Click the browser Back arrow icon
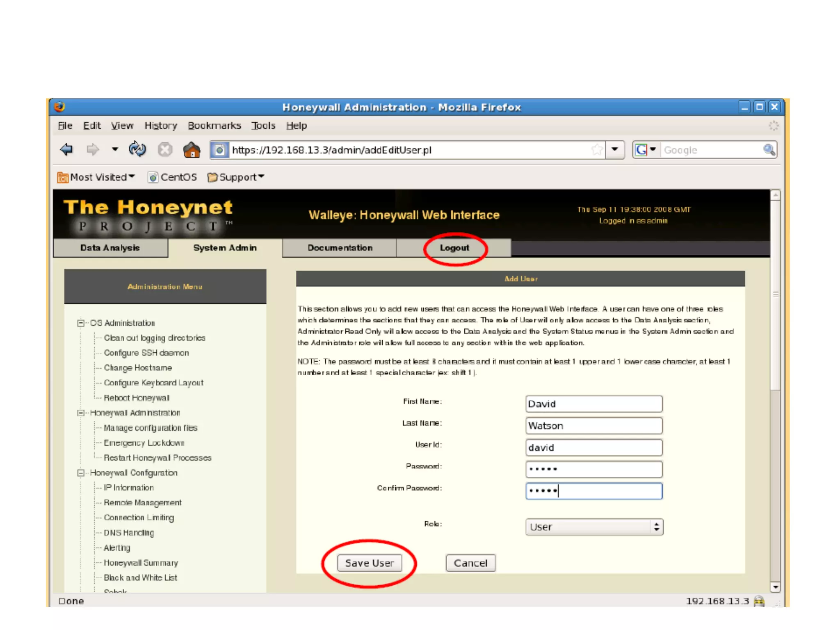The height and width of the screenshot is (630, 840). point(66,150)
